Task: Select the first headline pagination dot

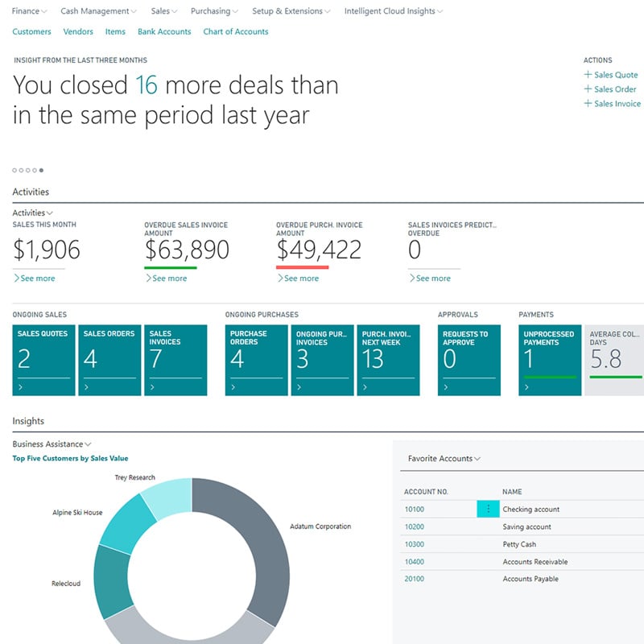Action: [14, 170]
